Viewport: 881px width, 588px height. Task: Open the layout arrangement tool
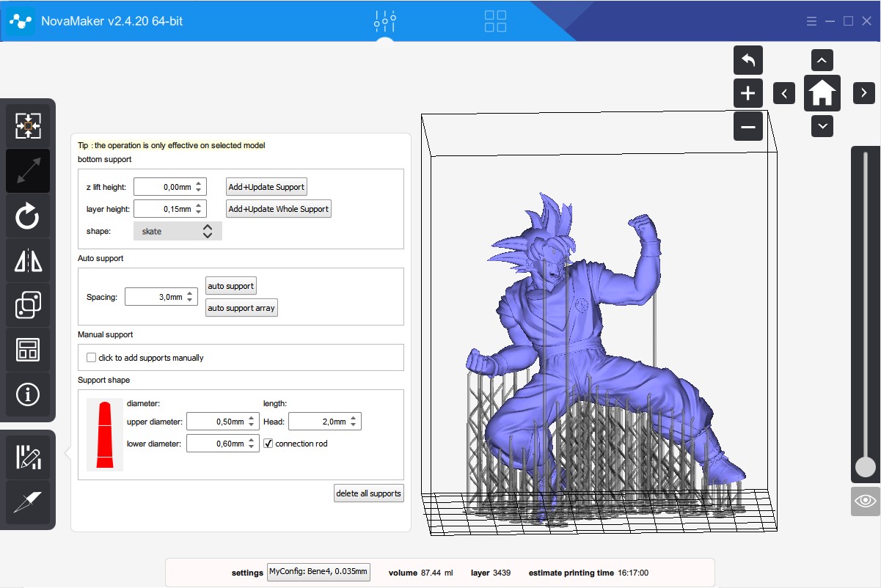pos(28,350)
